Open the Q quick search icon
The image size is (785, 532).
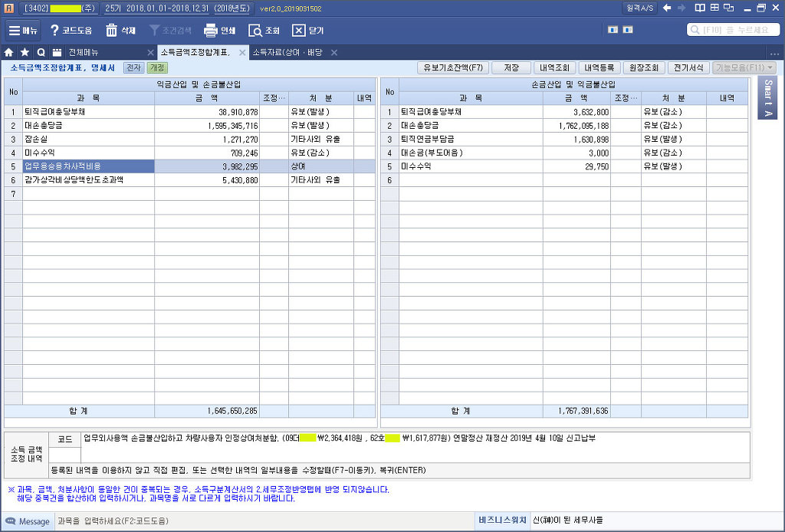41,52
